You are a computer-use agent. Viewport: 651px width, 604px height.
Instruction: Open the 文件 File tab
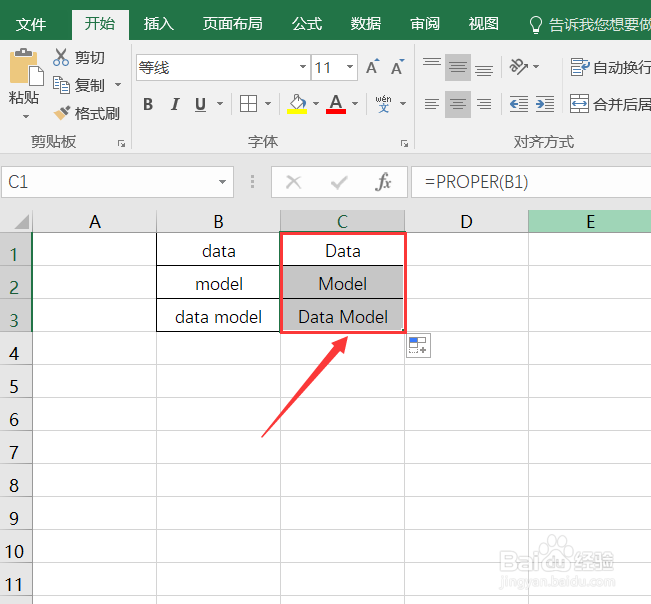point(31,24)
